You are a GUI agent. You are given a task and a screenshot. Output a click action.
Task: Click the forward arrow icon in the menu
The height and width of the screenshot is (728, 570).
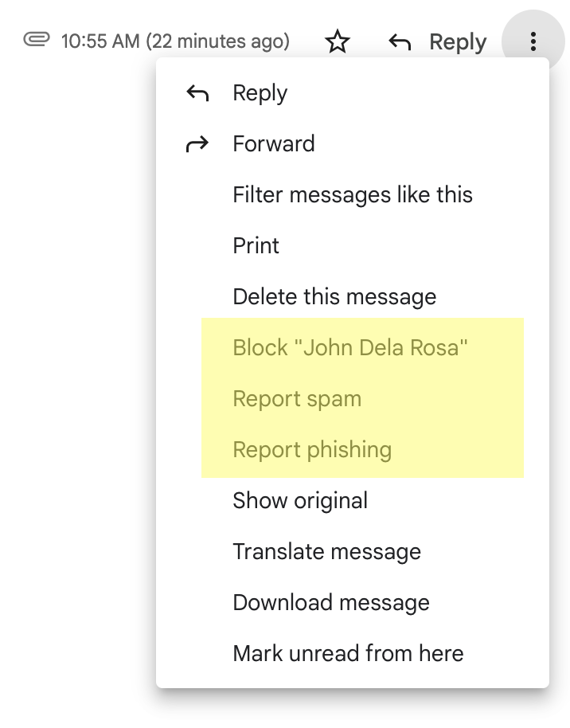[x=197, y=144]
